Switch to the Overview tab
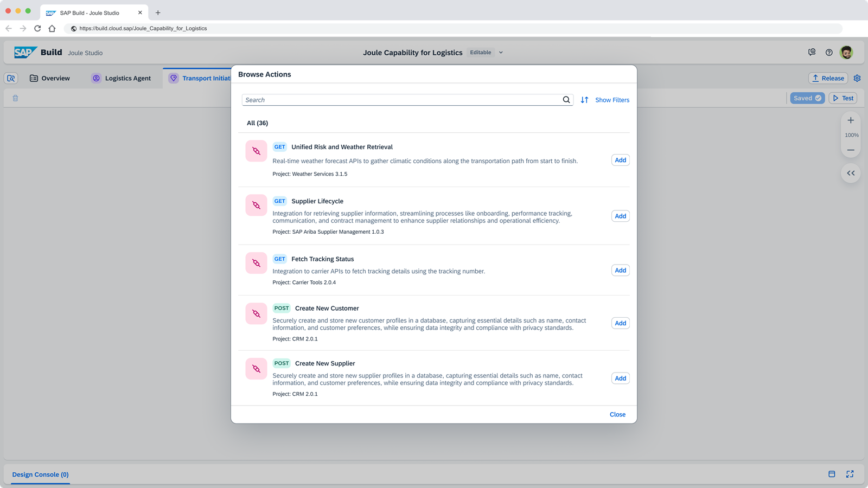868x488 pixels. (x=49, y=78)
